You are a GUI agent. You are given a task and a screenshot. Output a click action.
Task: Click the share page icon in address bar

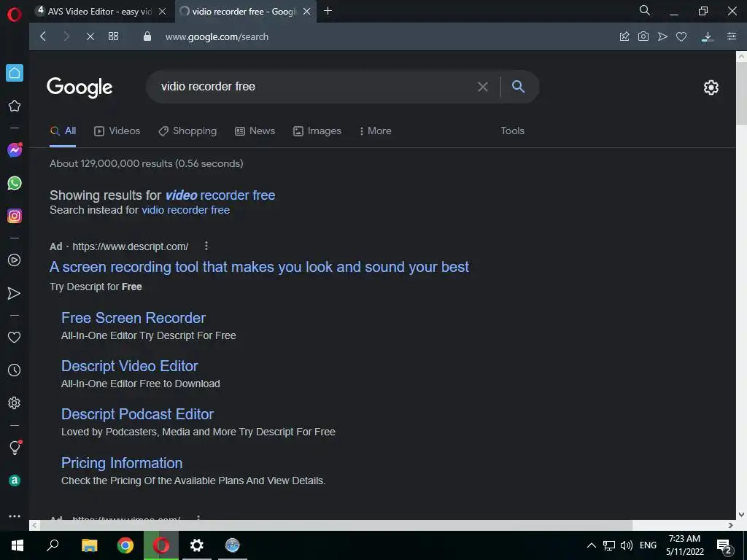coord(624,36)
